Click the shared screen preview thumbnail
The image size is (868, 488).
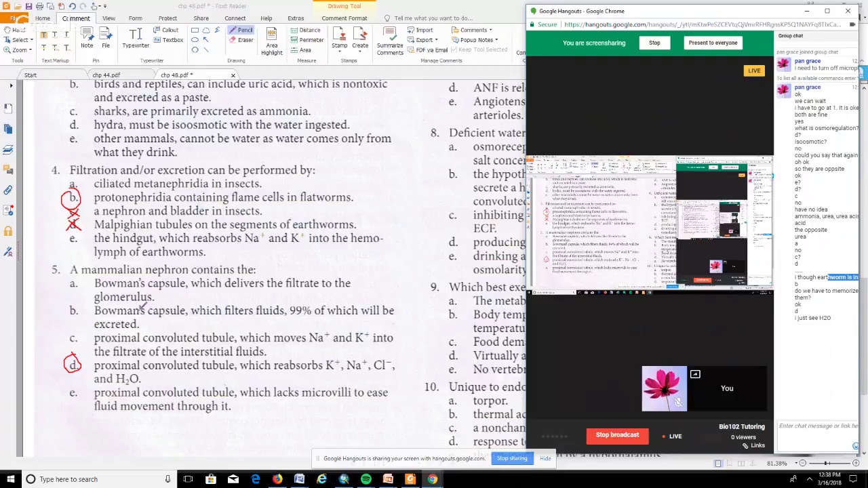650,225
